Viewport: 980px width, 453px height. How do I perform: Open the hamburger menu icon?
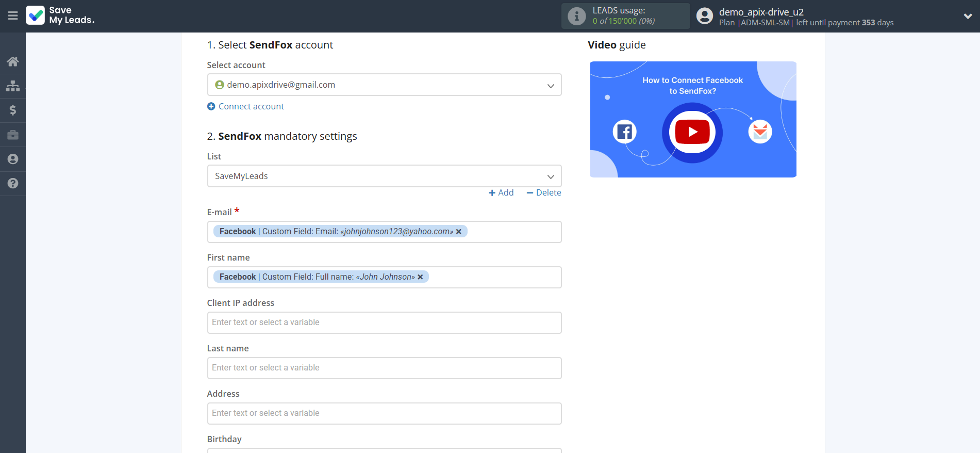pos(13,16)
